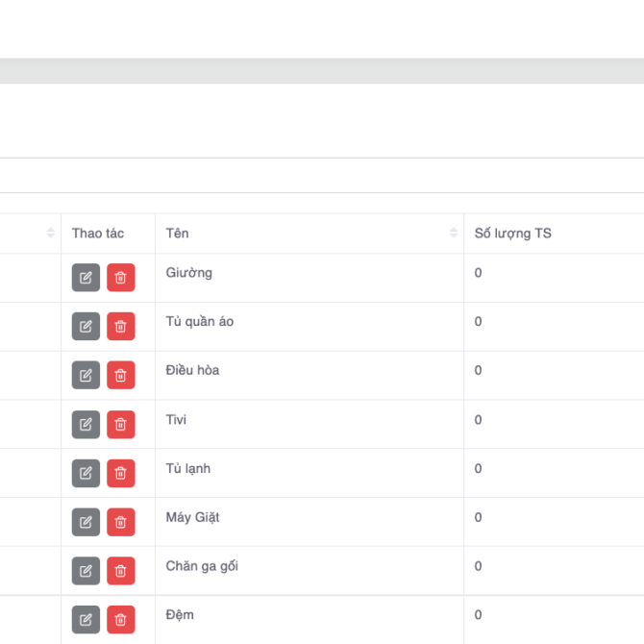Delete the Tủ lạnh row
This screenshot has height=644, width=644.
tap(120, 473)
